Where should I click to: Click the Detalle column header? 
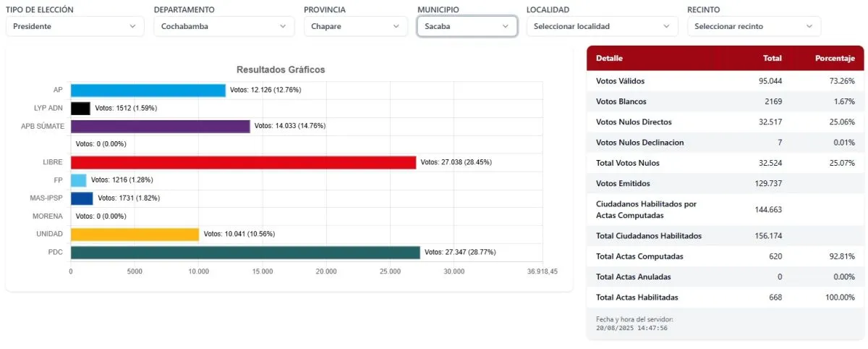point(609,58)
